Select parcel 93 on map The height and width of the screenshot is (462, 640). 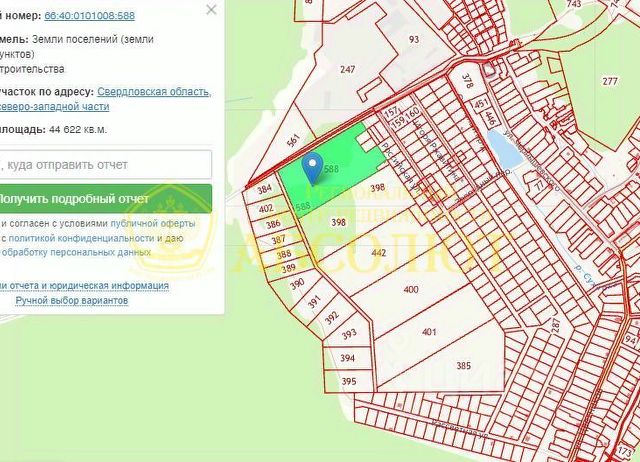click(x=413, y=40)
